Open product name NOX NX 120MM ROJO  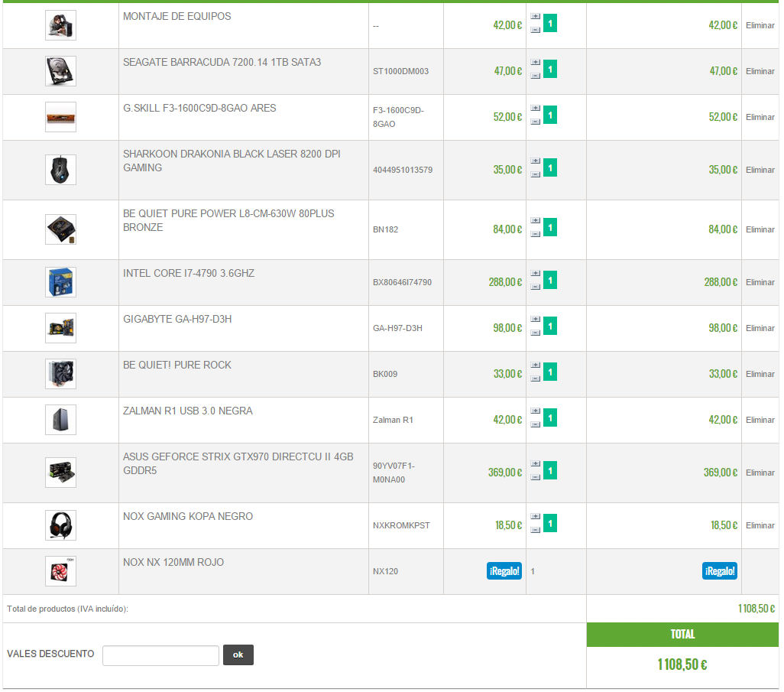point(173,563)
